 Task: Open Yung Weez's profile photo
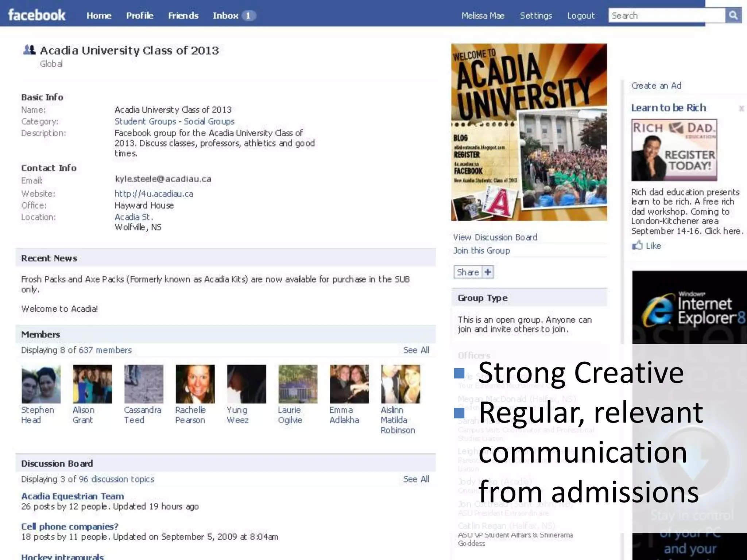click(247, 384)
